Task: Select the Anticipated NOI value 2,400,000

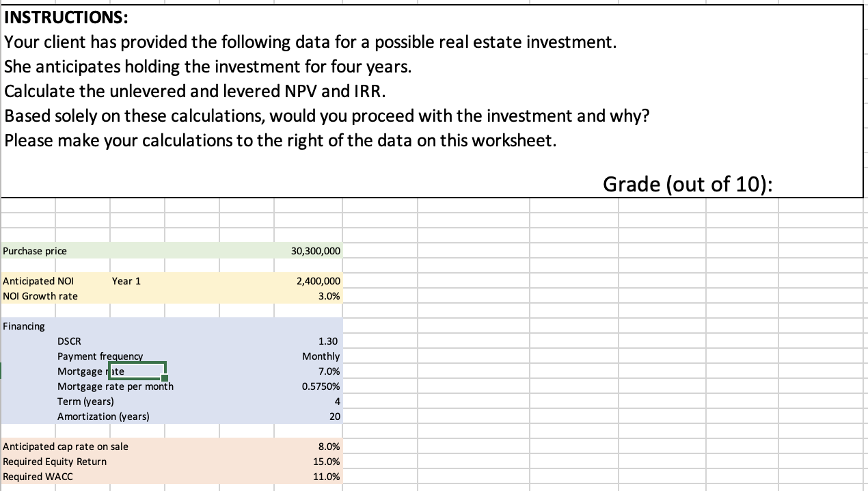Action: (308, 281)
